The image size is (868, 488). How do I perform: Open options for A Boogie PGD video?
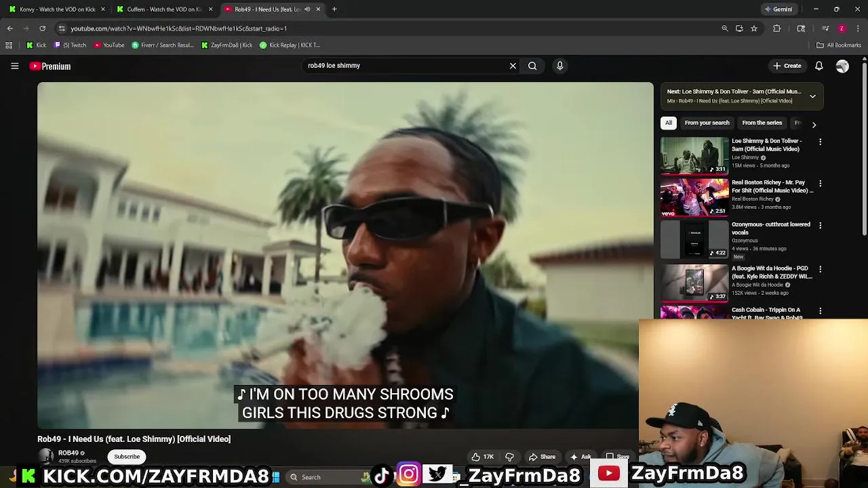coord(820,269)
